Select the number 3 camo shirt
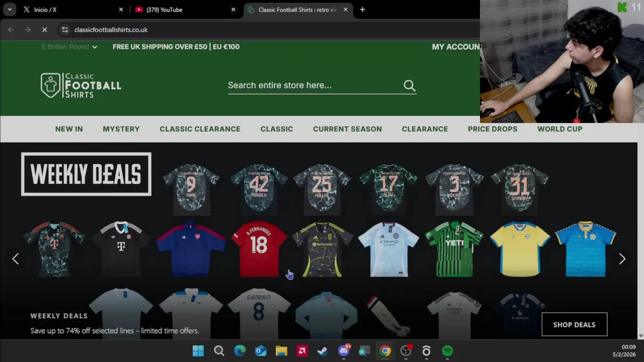This screenshot has height=362, width=644. pyautogui.click(x=454, y=189)
